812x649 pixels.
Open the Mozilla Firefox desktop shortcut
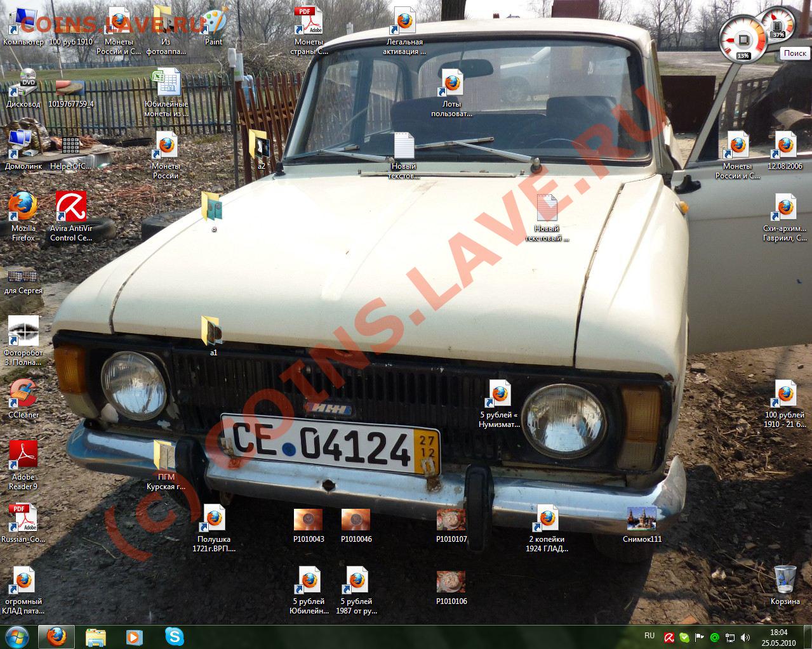[x=23, y=216]
